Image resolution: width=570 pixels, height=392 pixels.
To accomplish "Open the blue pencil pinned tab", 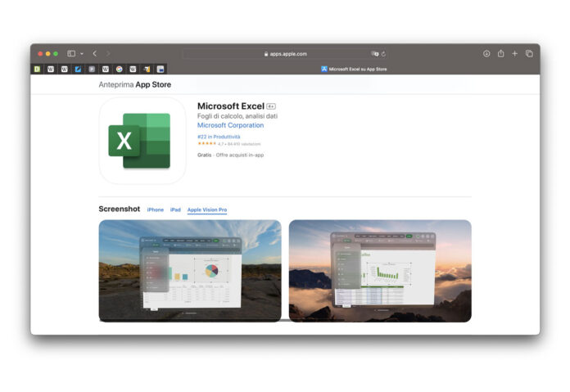I will pyautogui.click(x=78, y=69).
